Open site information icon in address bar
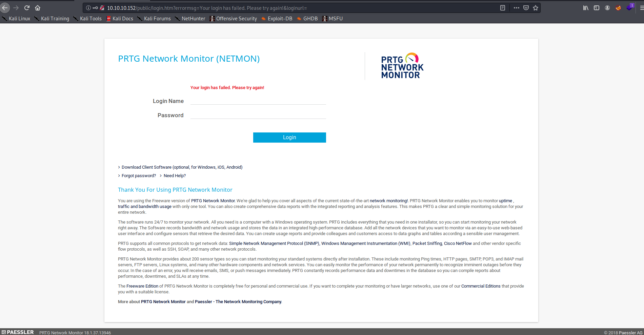The height and width of the screenshot is (335, 644). click(88, 7)
